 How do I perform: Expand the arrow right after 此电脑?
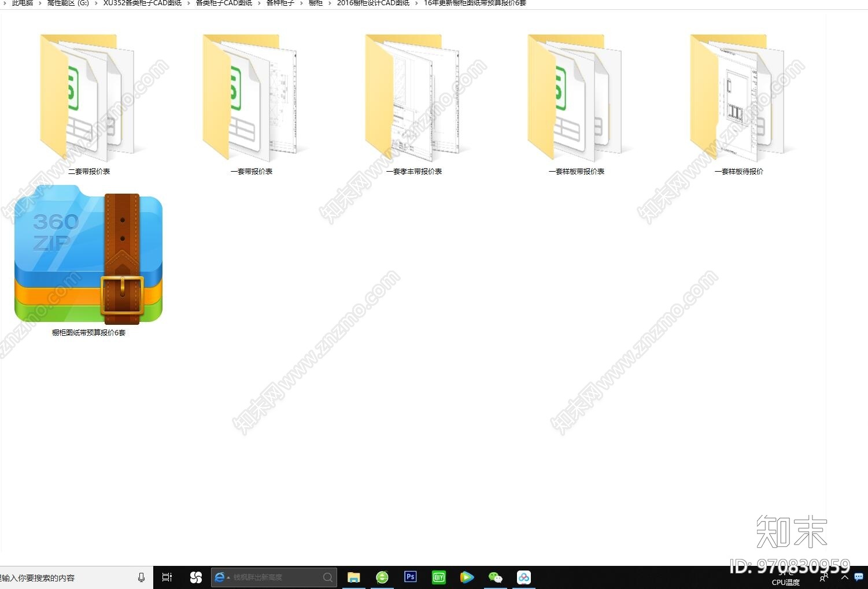coord(40,3)
